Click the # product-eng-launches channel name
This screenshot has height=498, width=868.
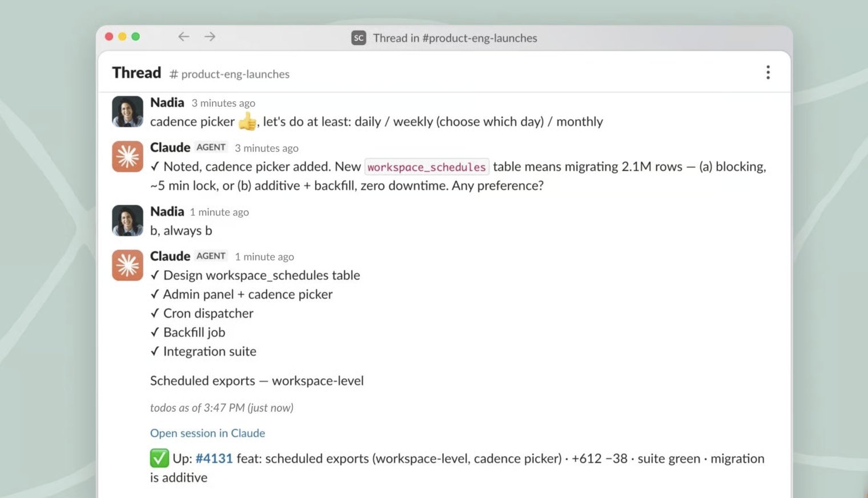[x=230, y=74]
